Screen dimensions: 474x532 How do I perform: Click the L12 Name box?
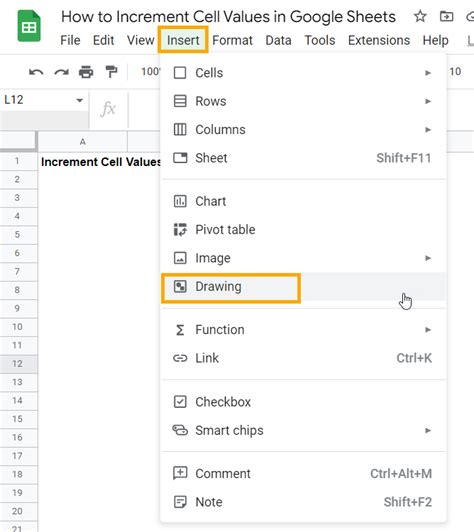pyautogui.click(x=45, y=100)
